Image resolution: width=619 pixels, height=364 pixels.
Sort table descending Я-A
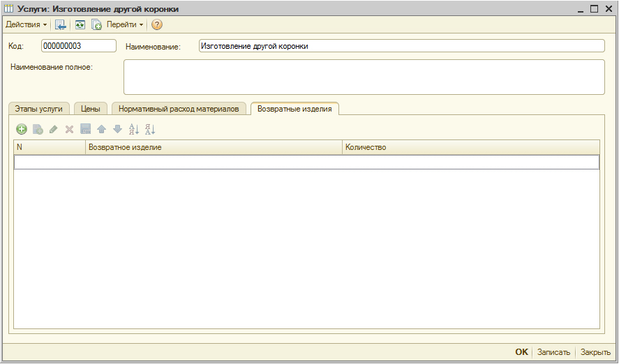point(150,129)
